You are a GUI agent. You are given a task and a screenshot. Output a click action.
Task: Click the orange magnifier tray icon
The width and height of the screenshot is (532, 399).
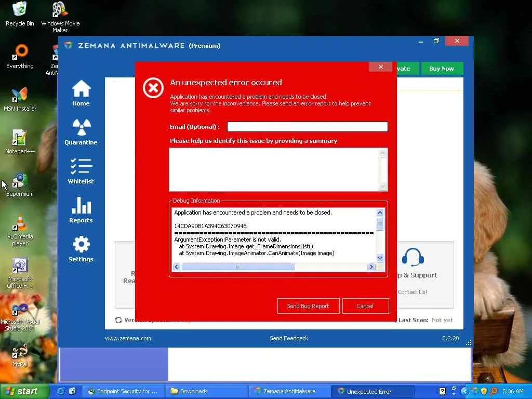(x=494, y=392)
